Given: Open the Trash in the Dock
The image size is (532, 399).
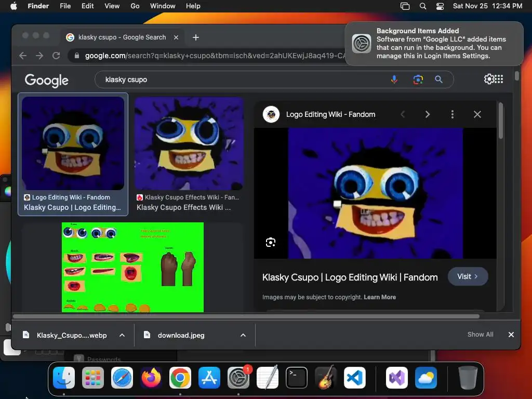Looking at the screenshot, I should (468, 378).
